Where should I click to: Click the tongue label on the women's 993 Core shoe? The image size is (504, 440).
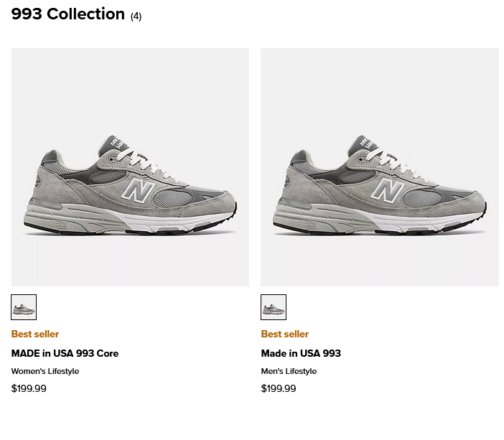(x=113, y=144)
